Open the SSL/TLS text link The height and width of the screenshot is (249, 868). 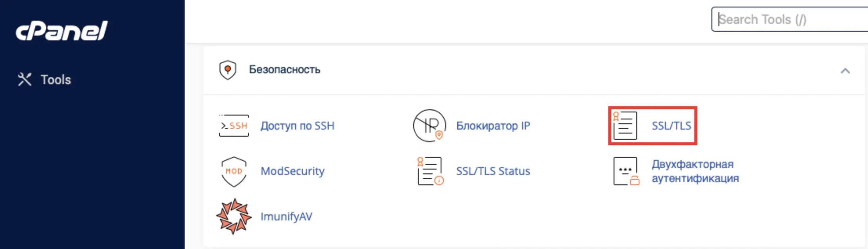point(671,126)
